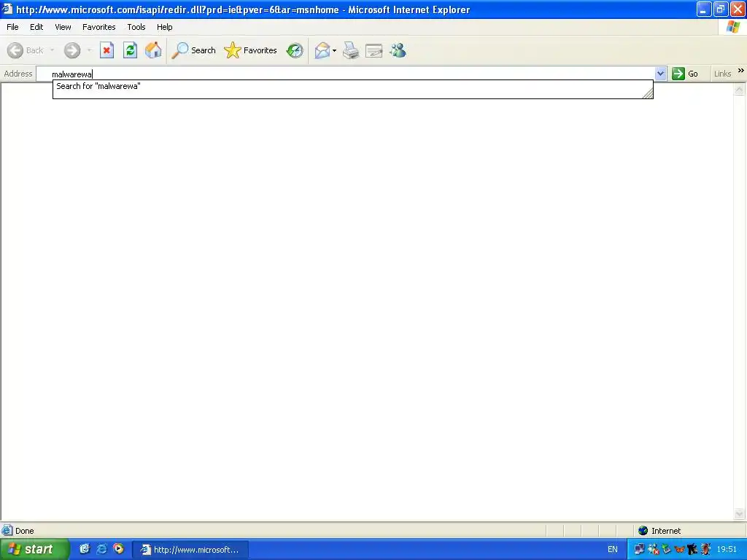Click the Forward arrow button
Image resolution: width=747 pixels, height=560 pixels.
tap(72, 50)
